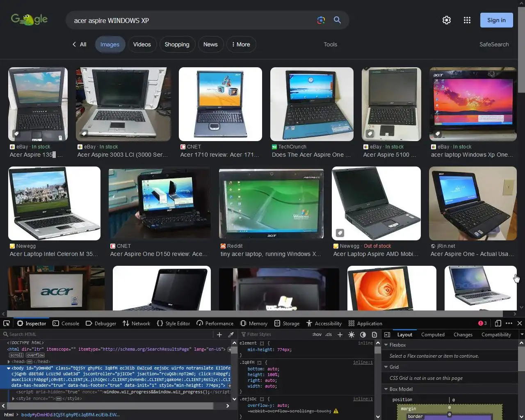Click the Google logo
This screenshot has height=420, width=525.
pos(29,19)
